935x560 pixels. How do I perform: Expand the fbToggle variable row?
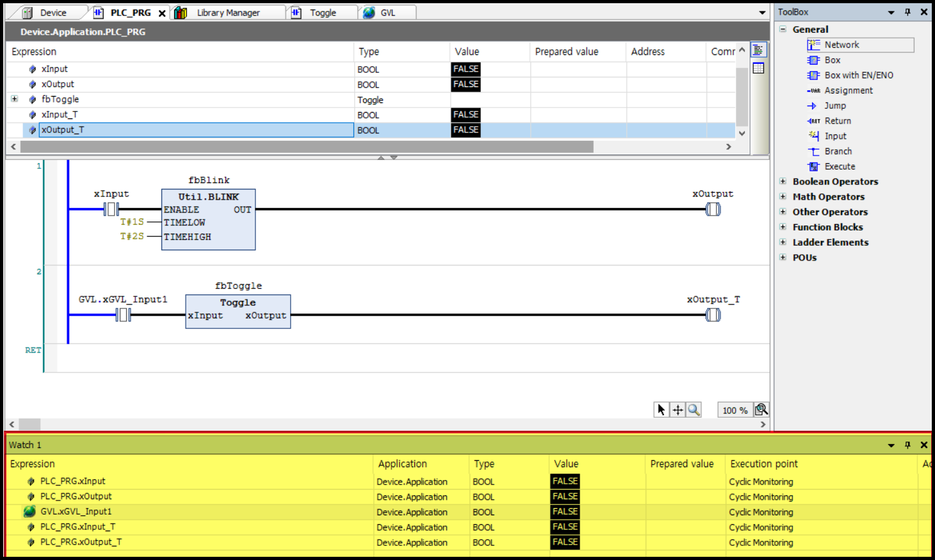click(x=14, y=99)
